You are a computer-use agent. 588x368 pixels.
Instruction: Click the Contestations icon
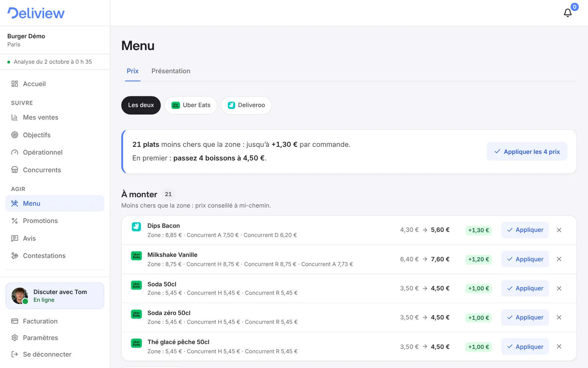15,256
